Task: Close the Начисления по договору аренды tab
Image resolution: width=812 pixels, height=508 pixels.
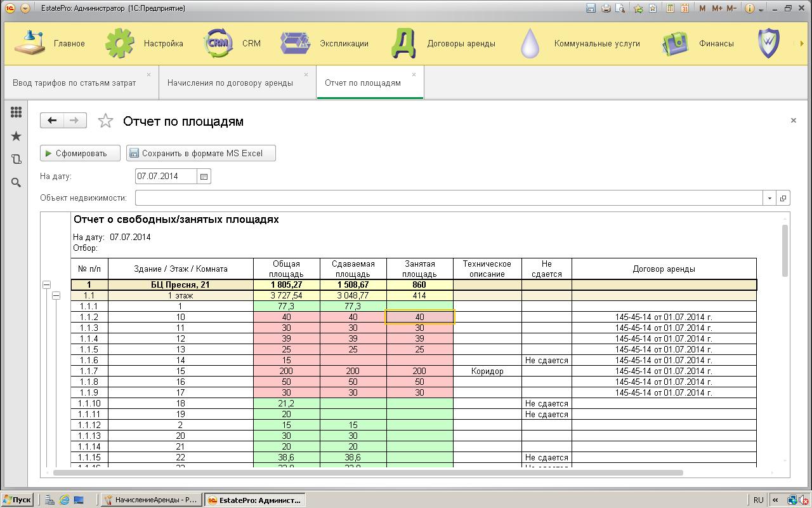Action: [x=306, y=74]
